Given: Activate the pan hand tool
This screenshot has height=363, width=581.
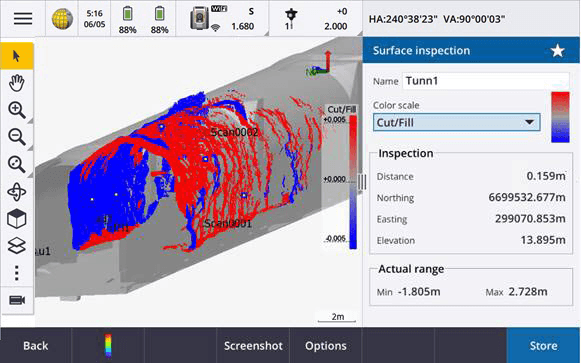Looking at the screenshot, I should point(17,83).
